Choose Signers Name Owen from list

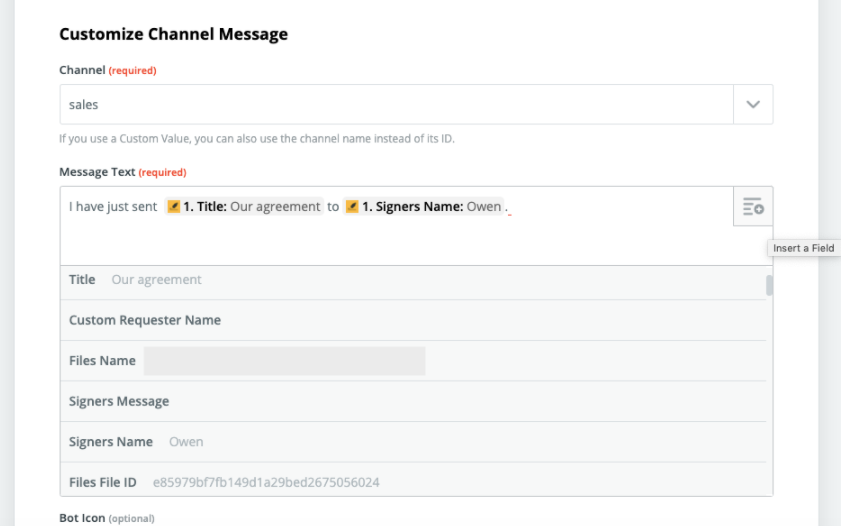413,442
